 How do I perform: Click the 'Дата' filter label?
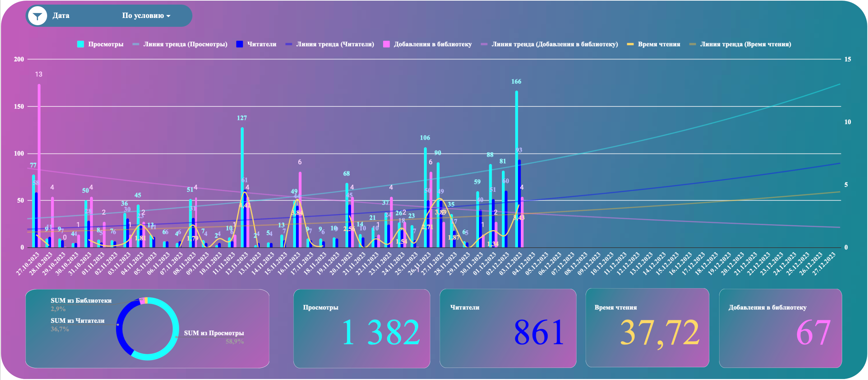coord(61,16)
